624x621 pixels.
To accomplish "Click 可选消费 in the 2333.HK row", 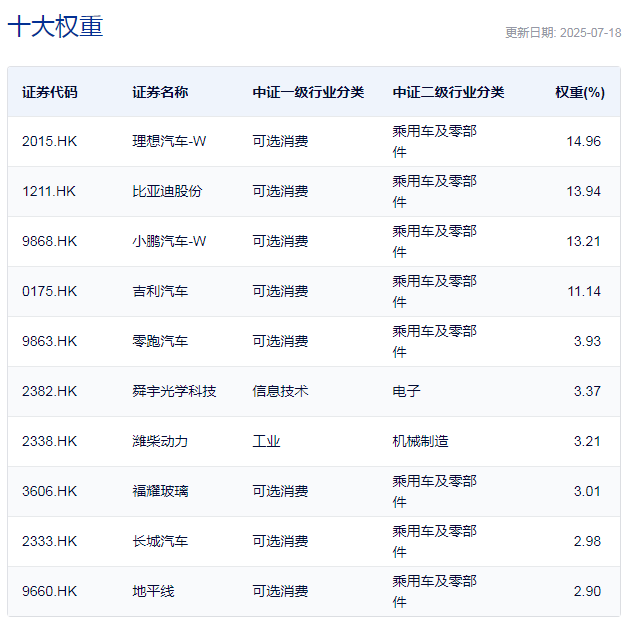I will pos(281,541).
